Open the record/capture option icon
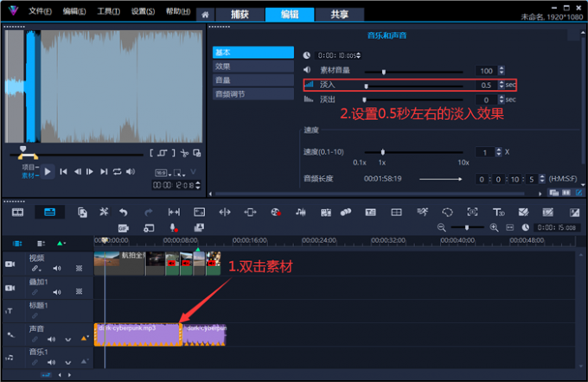This screenshot has height=382, width=588. (276, 213)
